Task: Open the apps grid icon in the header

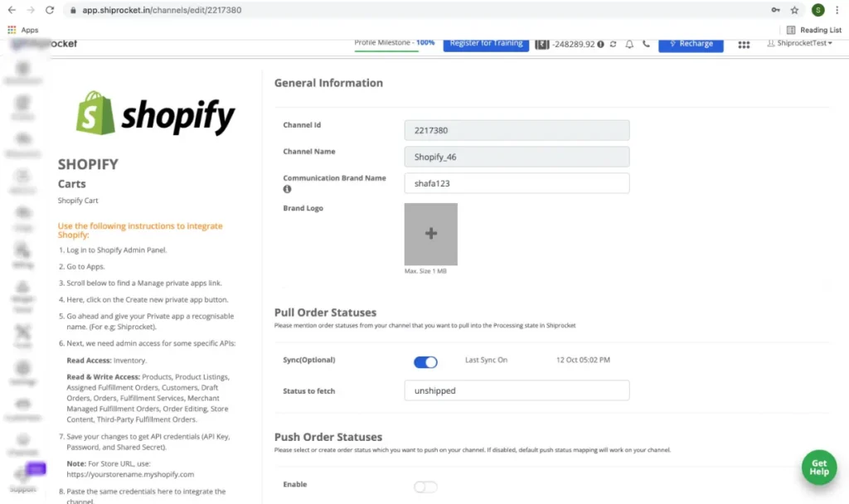Action: (x=744, y=43)
